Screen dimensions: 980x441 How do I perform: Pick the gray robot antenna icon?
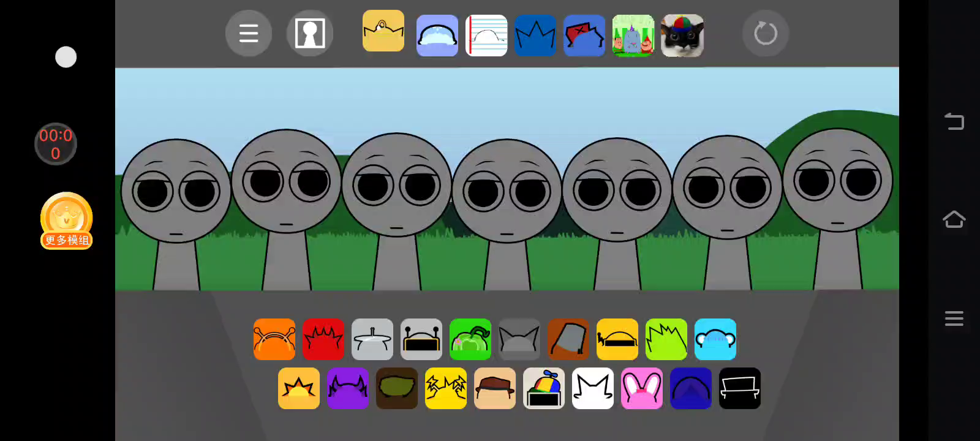(x=421, y=339)
